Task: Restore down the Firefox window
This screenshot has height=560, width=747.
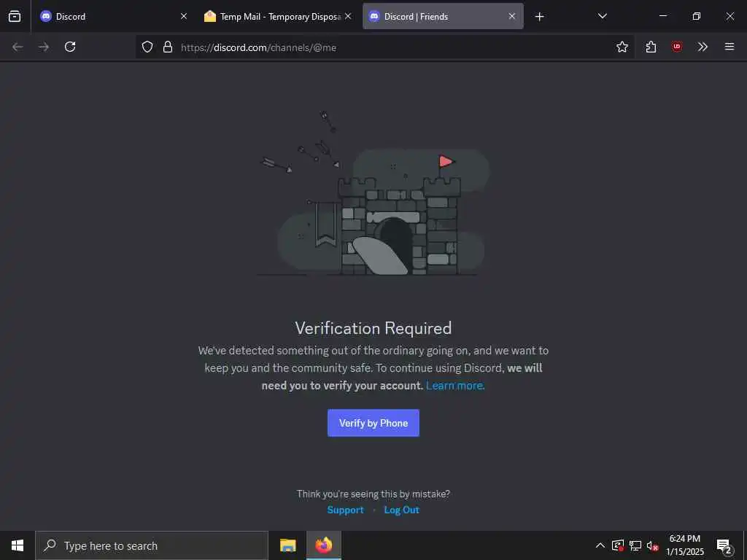Action: coord(696,16)
